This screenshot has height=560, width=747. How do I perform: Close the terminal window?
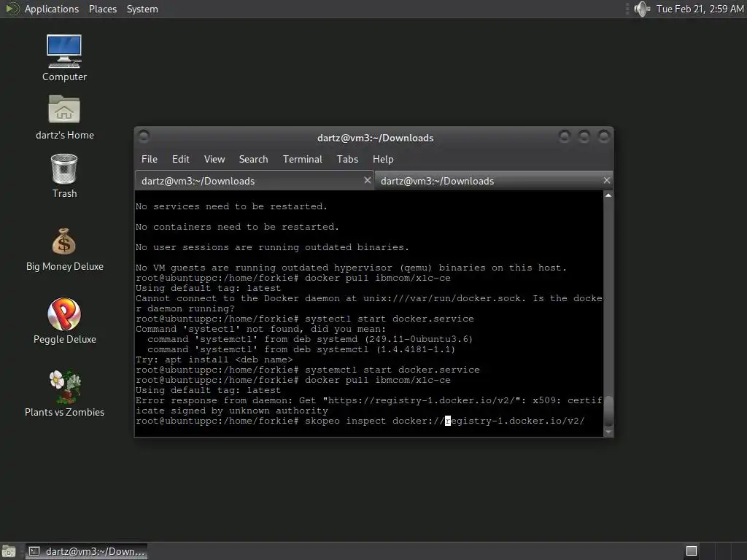603,136
